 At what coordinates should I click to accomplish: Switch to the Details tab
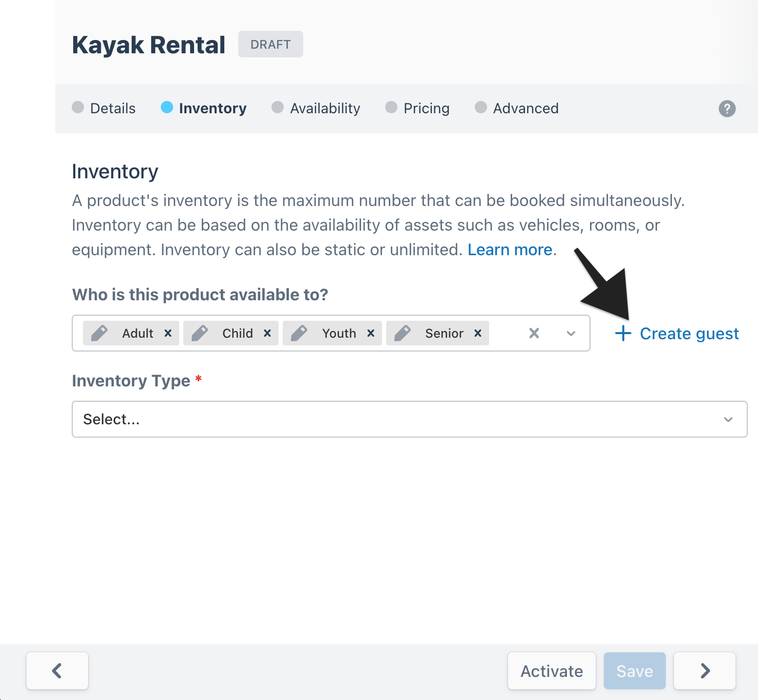click(104, 108)
